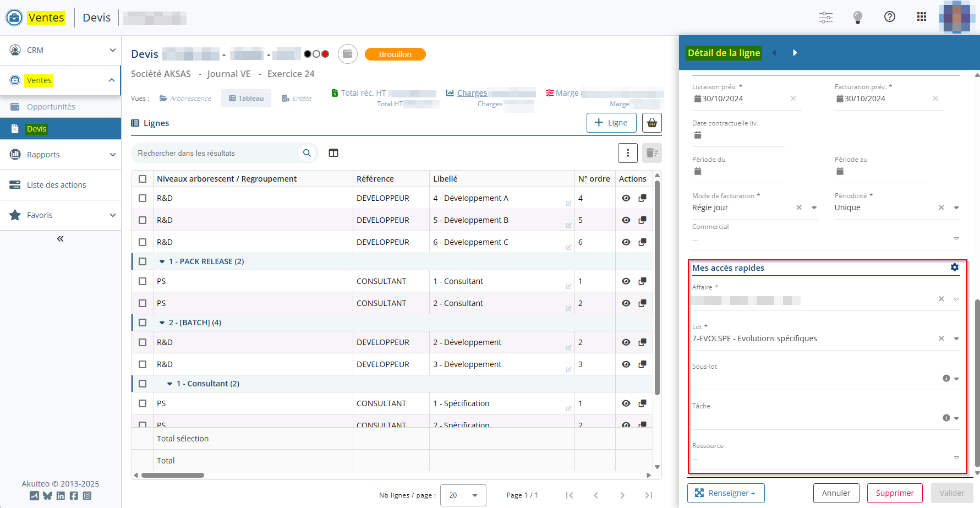Click the shopping basket icon beside Ligne

652,123
